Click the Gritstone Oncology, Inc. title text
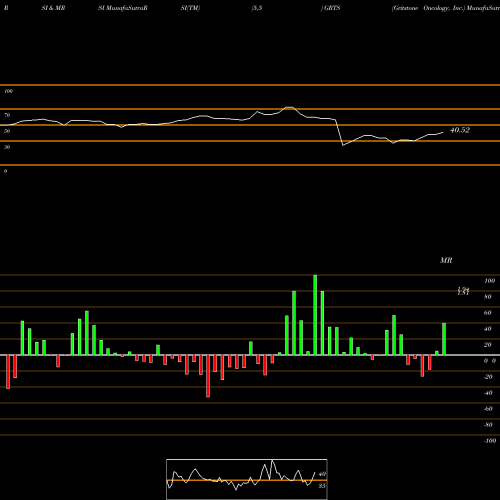 tap(428, 8)
